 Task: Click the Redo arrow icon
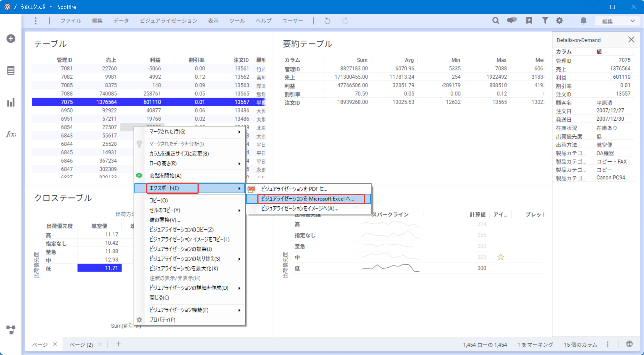click(x=345, y=21)
